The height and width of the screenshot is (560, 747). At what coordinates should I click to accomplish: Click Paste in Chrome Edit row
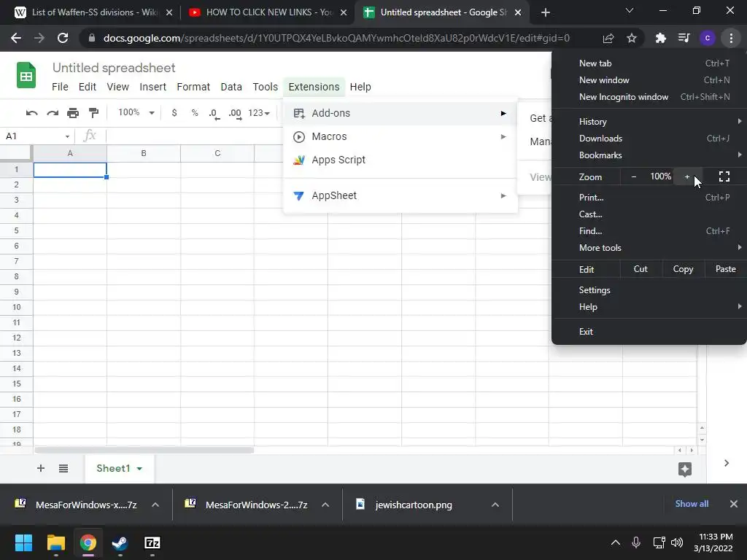click(x=725, y=270)
